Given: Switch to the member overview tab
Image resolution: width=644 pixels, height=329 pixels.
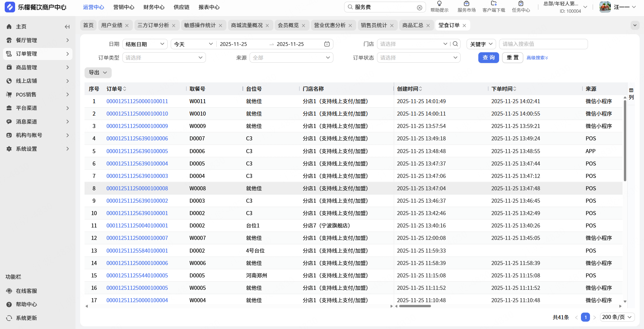Looking at the screenshot, I should coord(288,25).
